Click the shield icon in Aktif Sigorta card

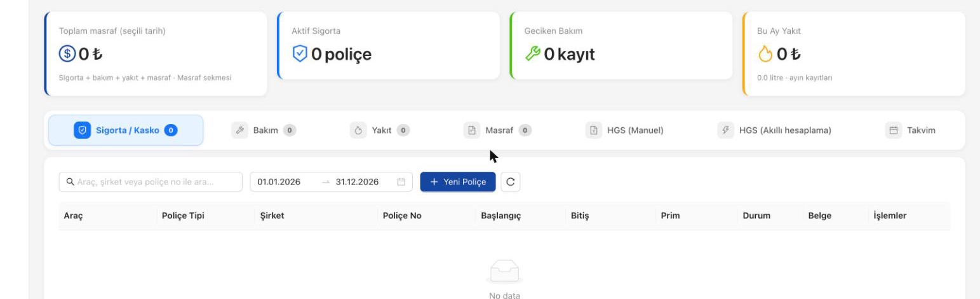click(x=299, y=55)
